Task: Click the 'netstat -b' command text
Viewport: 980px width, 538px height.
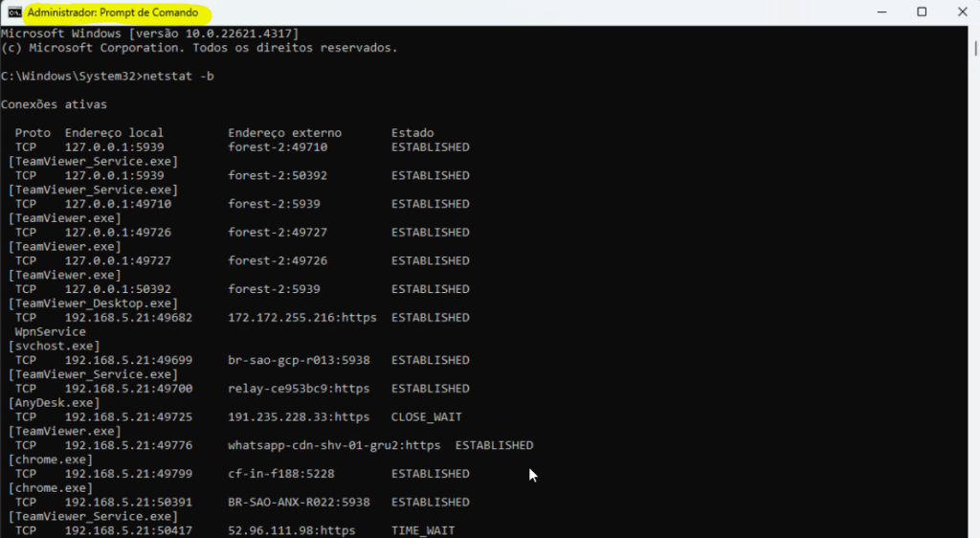Action: (178, 77)
